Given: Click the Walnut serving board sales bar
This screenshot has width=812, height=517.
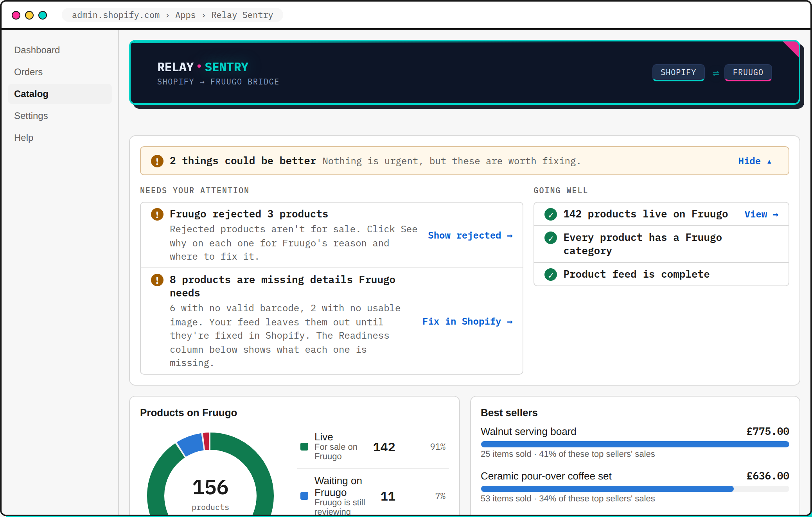Looking at the screenshot, I should [x=635, y=444].
